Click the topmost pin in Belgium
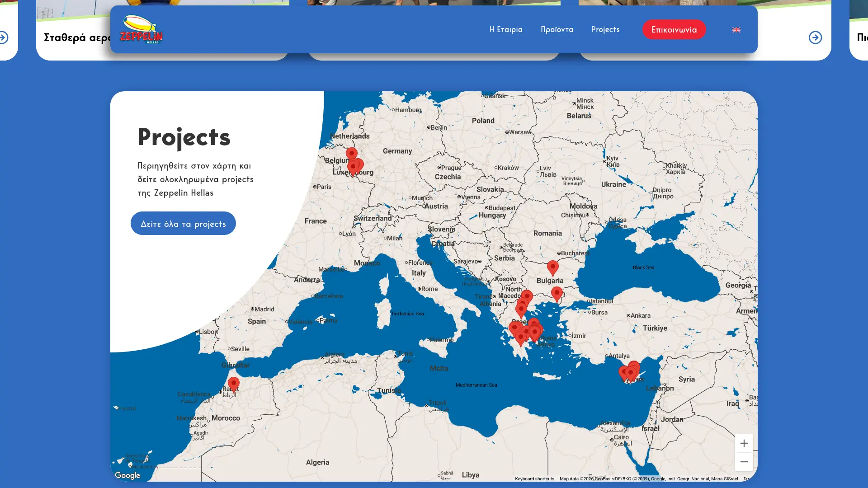This screenshot has width=868, height=488. (x=351, y=154)
